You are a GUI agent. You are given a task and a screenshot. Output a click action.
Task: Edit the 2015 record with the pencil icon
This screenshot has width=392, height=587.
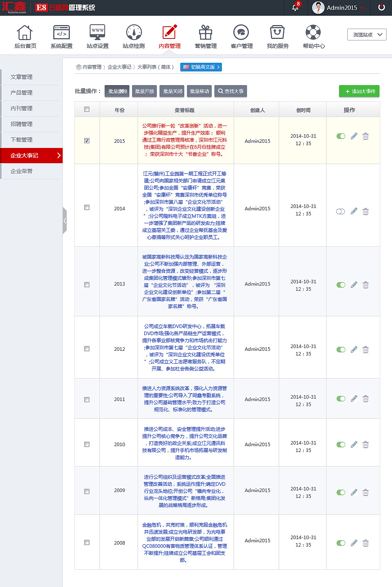pos(354,136)
